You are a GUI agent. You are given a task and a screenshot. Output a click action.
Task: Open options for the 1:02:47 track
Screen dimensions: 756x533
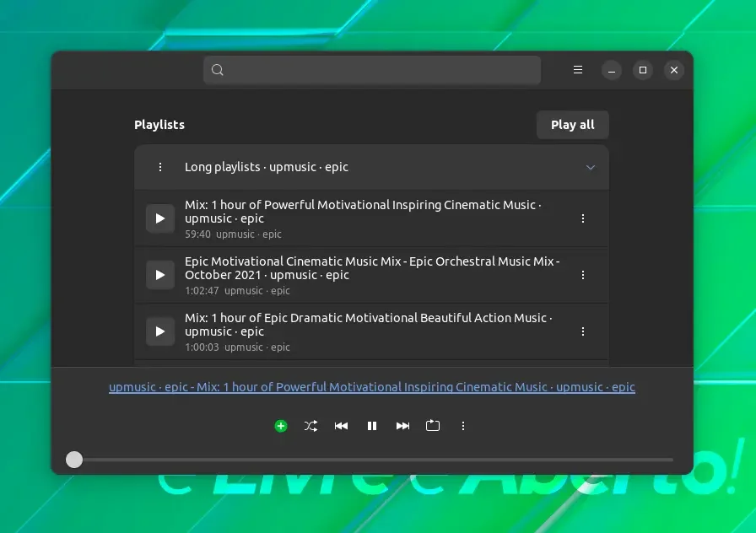(x=583, y=275)
